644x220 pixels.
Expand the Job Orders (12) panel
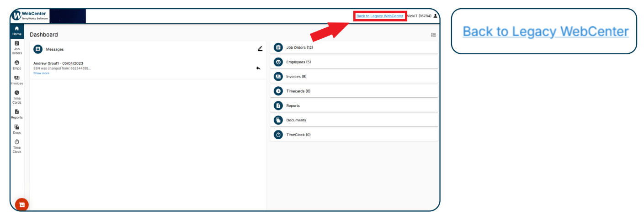point(354,47)
